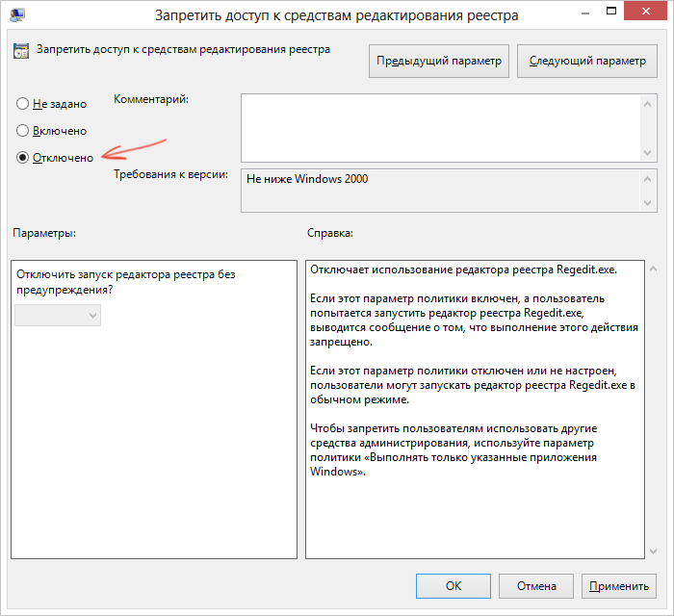Image resolution: width=674 pixels, height=616 pixels.
Task: Click 'Отключает использование редактора реестра Regedit.exe.' text
Action: tap(463, 269)
